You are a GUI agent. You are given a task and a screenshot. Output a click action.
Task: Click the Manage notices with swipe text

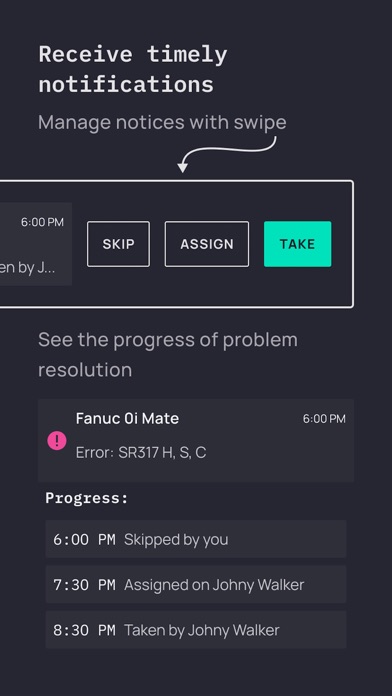[162, 122]
